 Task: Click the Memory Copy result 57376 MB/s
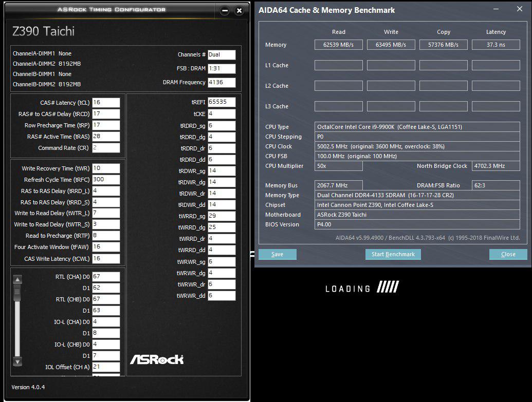coord(444,45)
